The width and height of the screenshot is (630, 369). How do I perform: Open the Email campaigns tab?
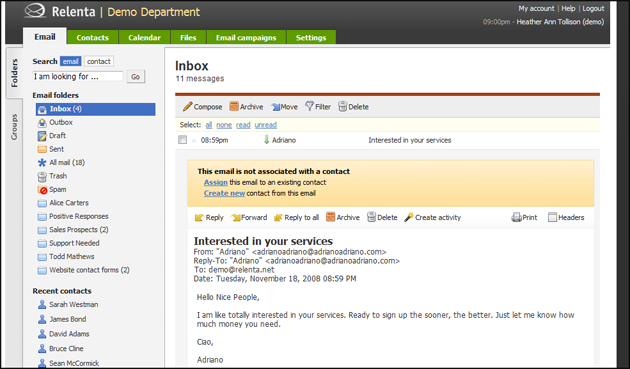246,37
